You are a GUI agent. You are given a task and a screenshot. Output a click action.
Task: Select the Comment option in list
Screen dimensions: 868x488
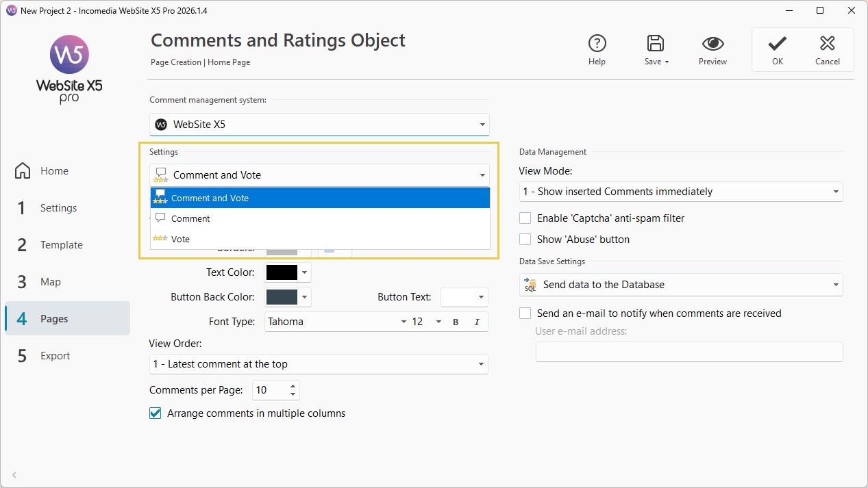pyautogui.click(x=190, y=219)
